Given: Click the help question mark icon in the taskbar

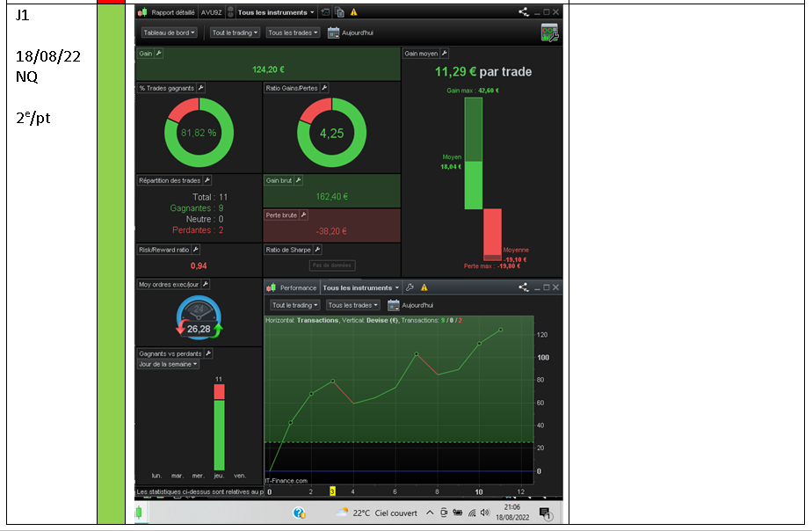Looking at the screenshot, I should pos(300,513).
